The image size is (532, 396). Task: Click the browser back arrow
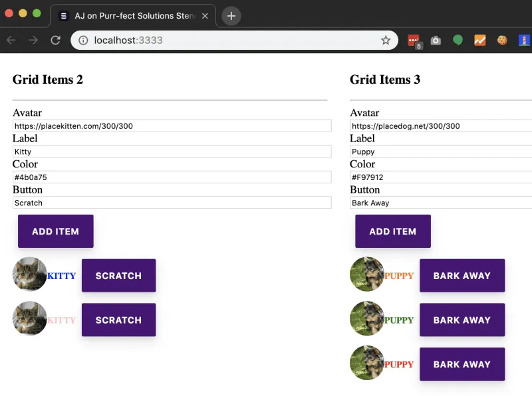click(x=11, y=41)
